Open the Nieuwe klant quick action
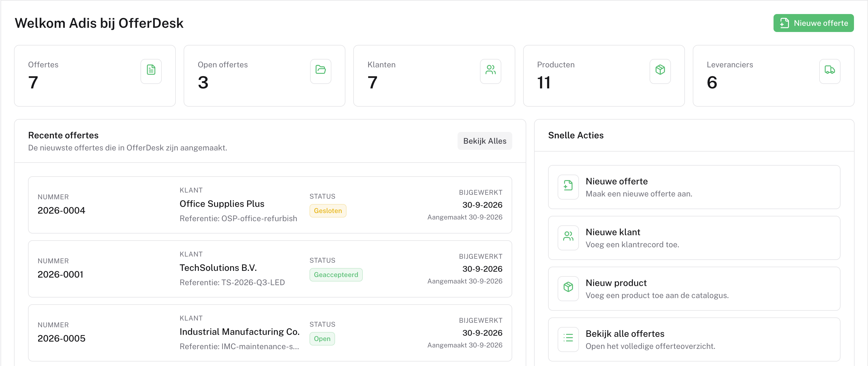The image size is (868, 366). 694,237
